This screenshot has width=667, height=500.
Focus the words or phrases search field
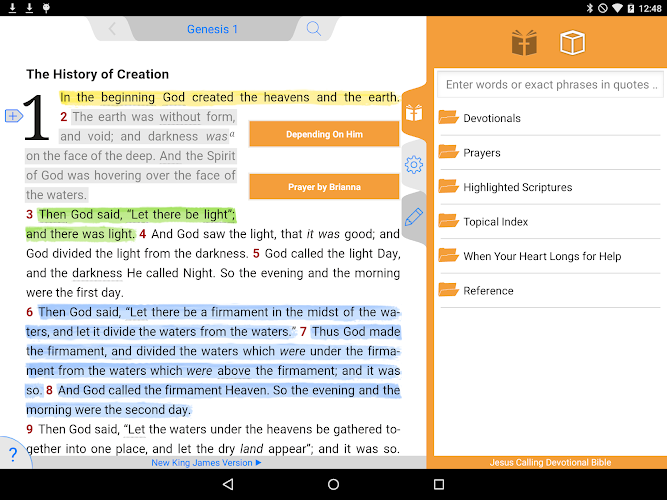click(x=550, y=85)
